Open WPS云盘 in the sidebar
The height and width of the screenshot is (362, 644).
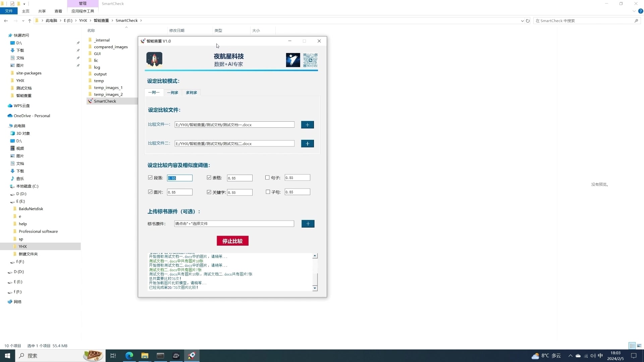(21, 106)
